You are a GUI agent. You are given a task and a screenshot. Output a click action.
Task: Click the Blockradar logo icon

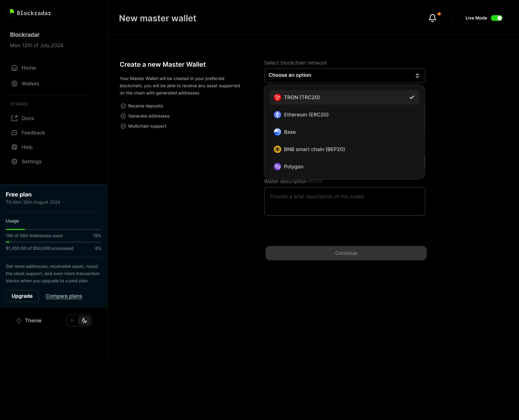coord(10,13)
